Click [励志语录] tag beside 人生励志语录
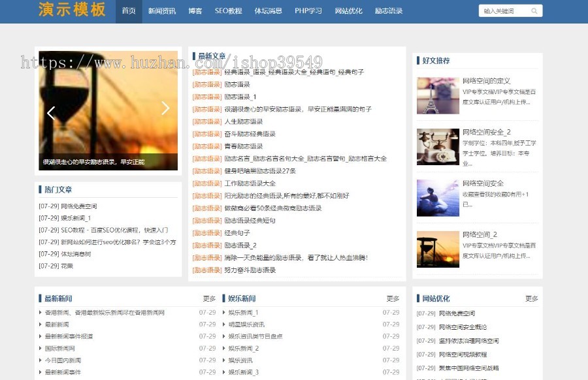 (x=207, y=122)
